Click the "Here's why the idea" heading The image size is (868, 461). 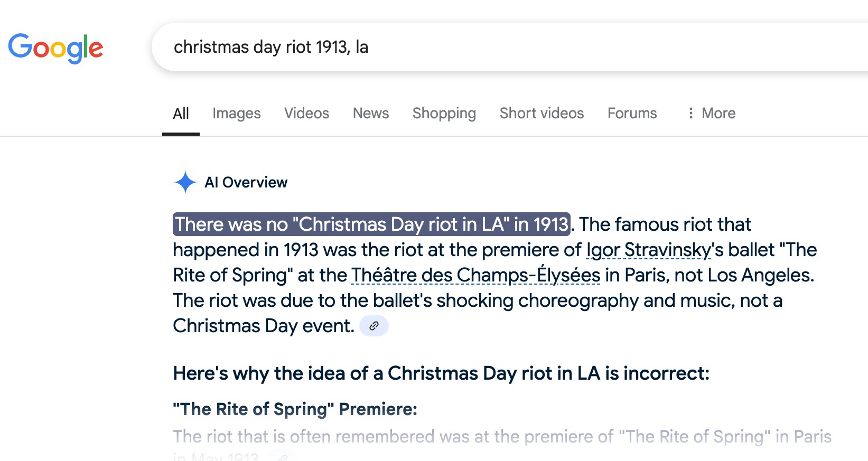(441, 373)
